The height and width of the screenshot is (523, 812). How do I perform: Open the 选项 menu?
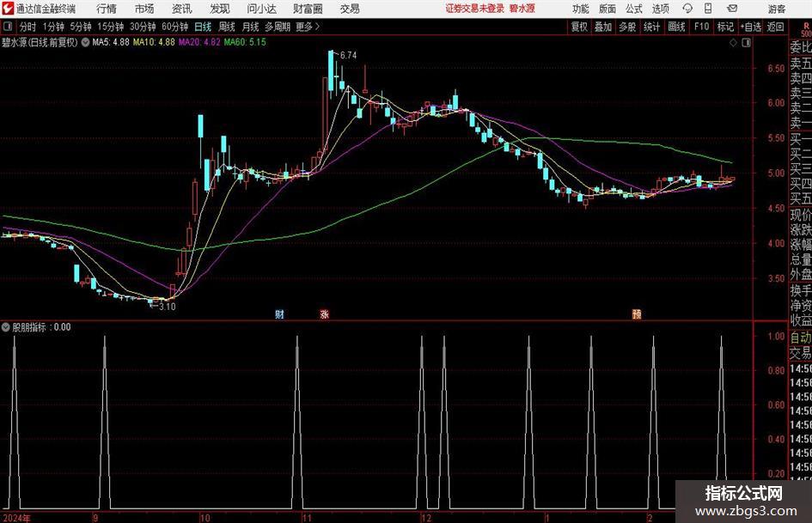click(661, 9)
